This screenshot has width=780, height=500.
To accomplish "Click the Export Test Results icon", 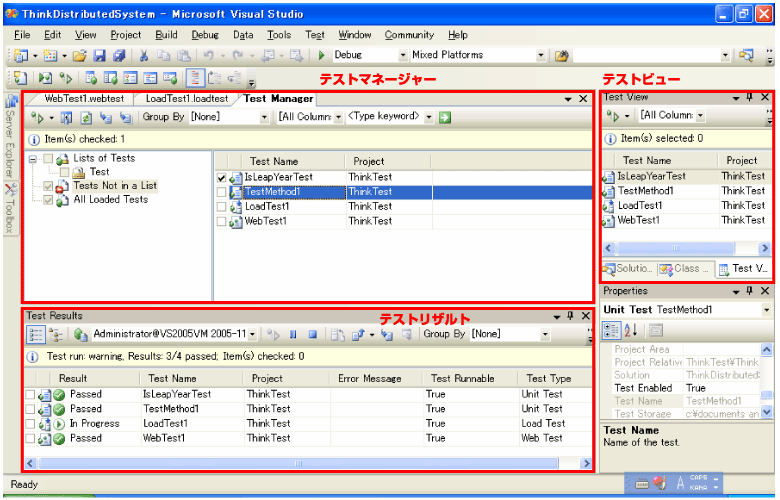I will coord(358,335).
